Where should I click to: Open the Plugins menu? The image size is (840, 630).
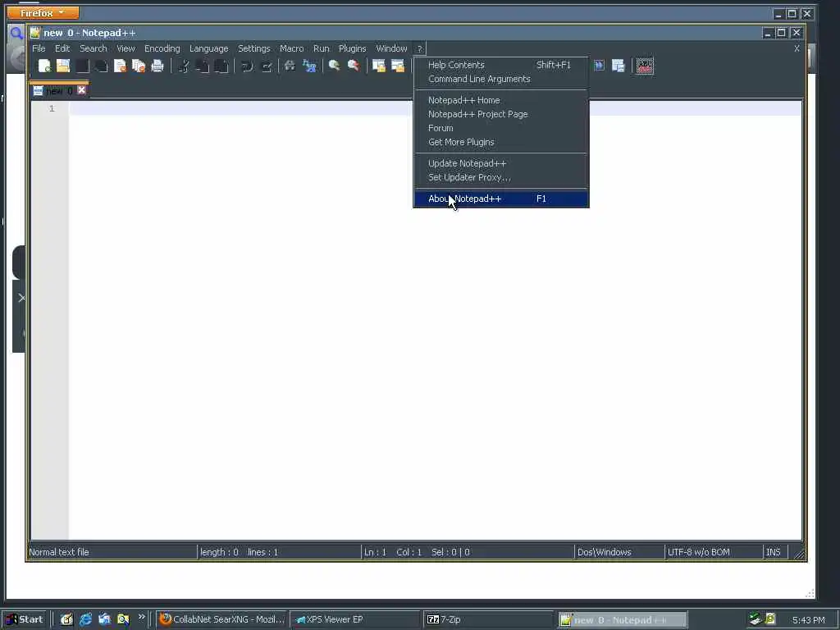[353, 48]
